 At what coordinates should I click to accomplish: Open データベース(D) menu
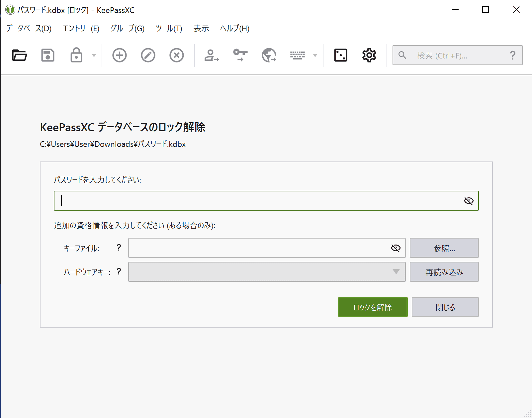pos(29,29)
